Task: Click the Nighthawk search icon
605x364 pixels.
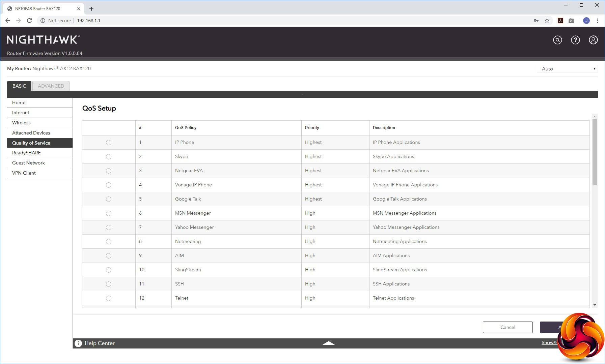Action: [x=557, y=40]
